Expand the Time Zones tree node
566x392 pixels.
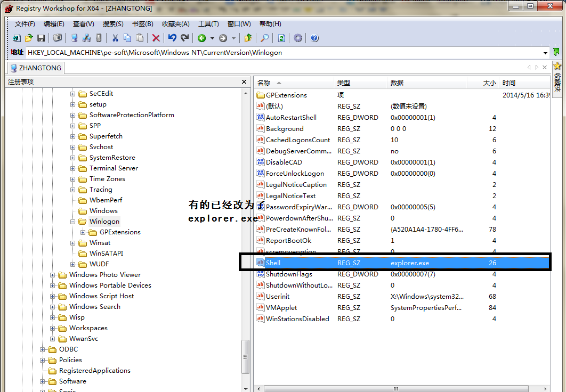(72, 179)
